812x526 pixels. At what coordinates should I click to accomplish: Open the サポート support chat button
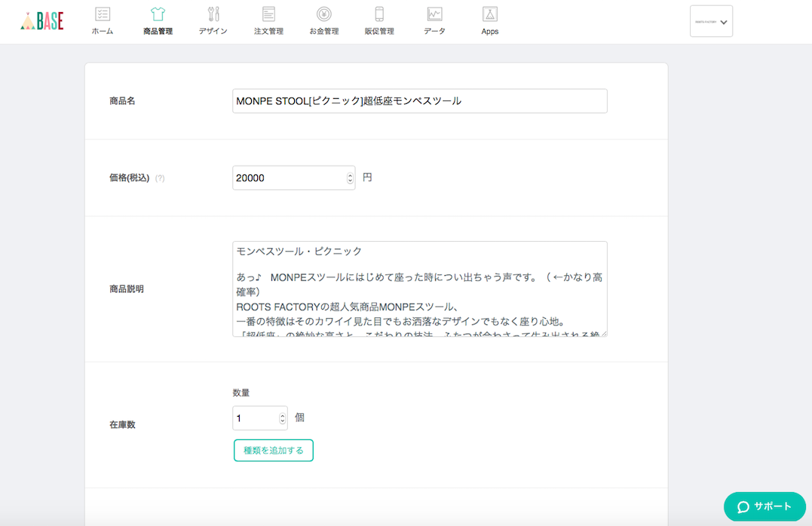click(765, 506)
